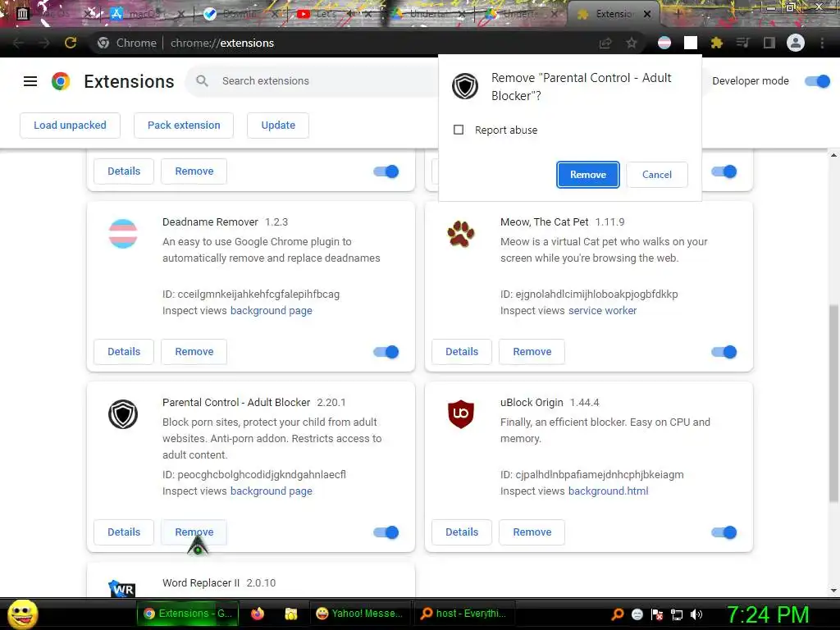Open the host - Everything taskbar window
840x630 pixels.
point(464,614)
